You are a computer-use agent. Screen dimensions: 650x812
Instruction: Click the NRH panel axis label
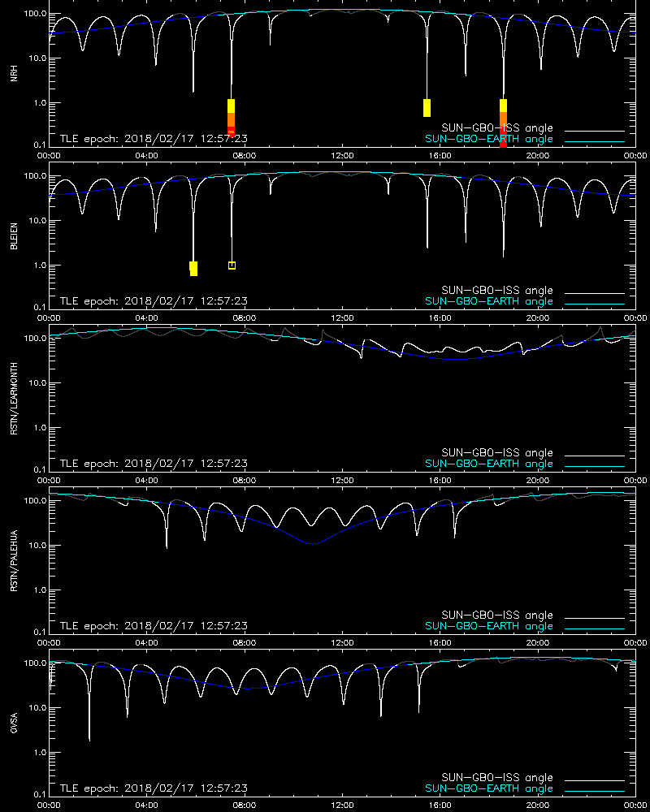[x=14, y=74]
